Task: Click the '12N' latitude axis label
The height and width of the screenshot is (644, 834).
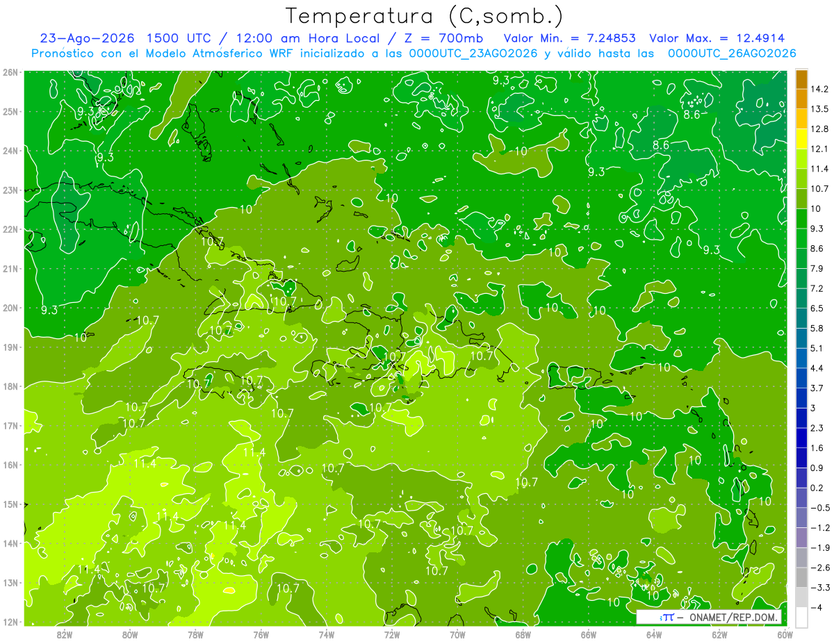Action: coord(10,622)
